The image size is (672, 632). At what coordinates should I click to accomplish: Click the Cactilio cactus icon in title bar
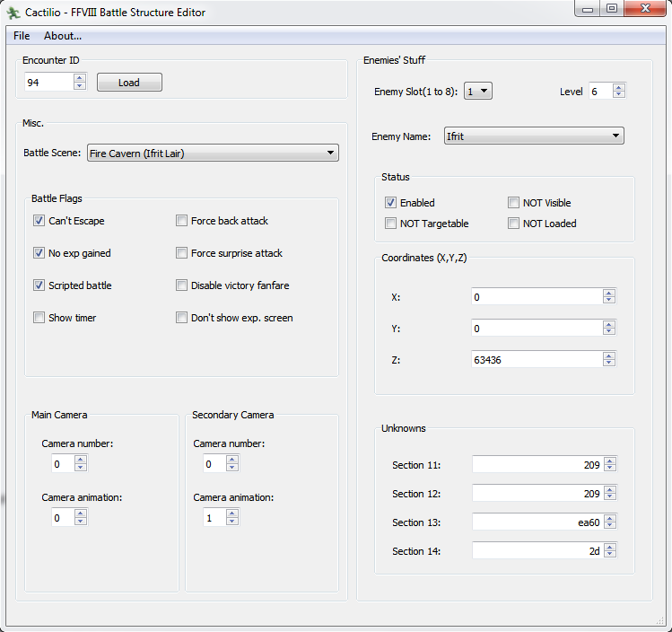pos(13,13)
